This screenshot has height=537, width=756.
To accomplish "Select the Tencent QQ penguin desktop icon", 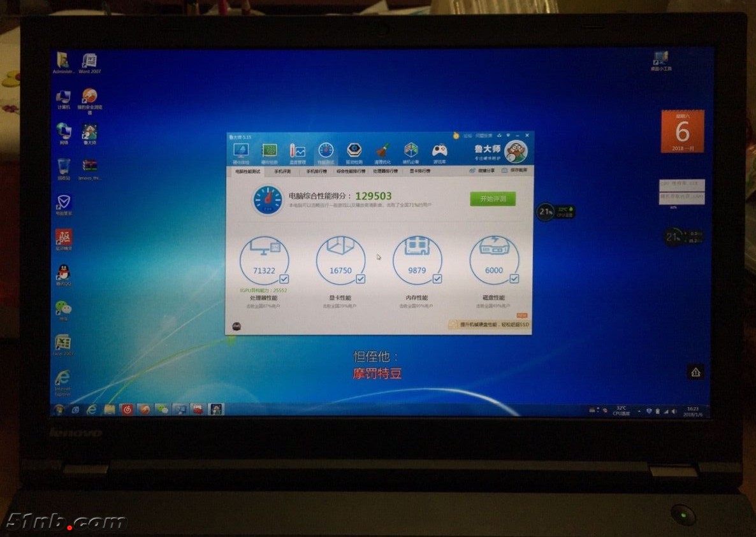I will pyautogui.click(x=64, y=275).
